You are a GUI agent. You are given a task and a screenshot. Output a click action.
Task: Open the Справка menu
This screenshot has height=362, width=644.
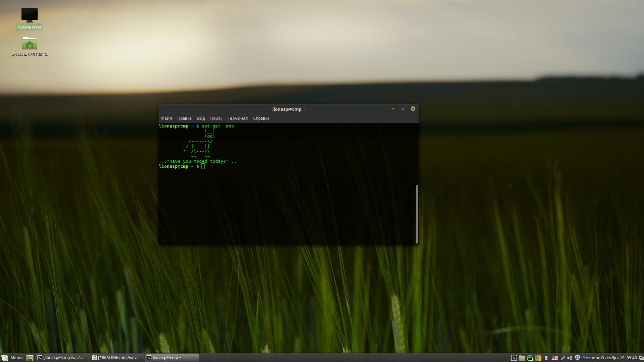(x=261, y=118)
